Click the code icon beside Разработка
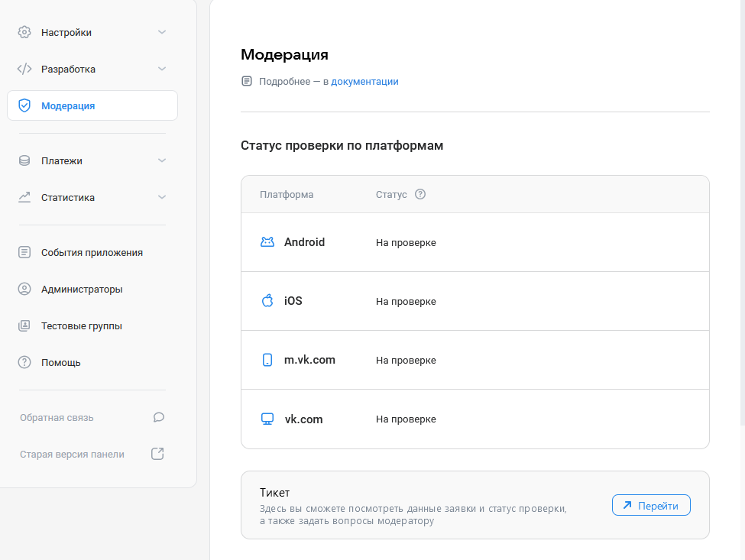 24,68
